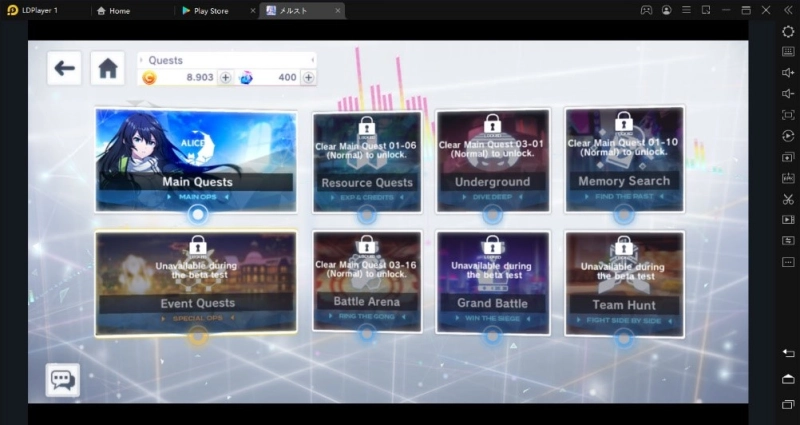
Task: Open LDPlayer settings gear icon
Action: point(788,32)
